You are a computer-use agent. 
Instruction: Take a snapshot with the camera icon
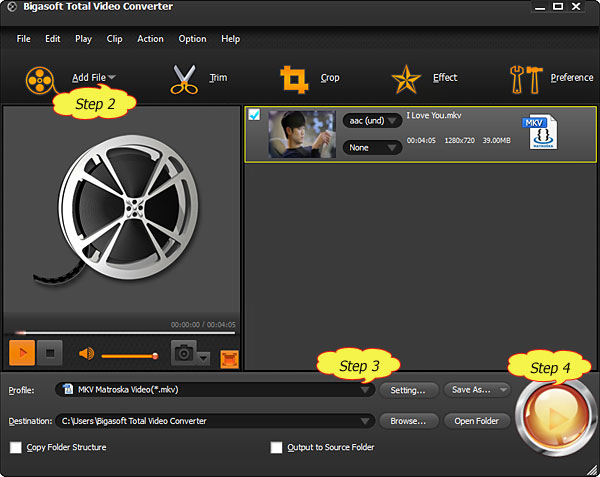[184, 352]
